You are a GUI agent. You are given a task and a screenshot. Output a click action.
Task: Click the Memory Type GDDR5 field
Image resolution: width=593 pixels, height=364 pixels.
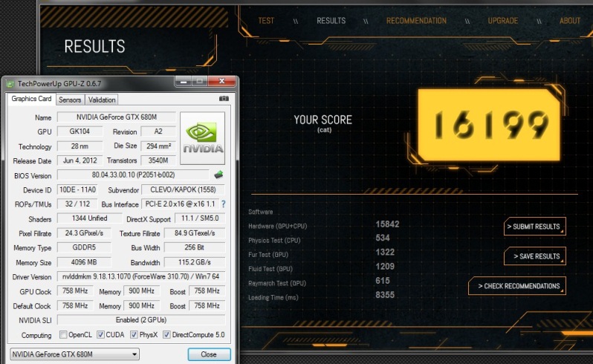point(84,247)
